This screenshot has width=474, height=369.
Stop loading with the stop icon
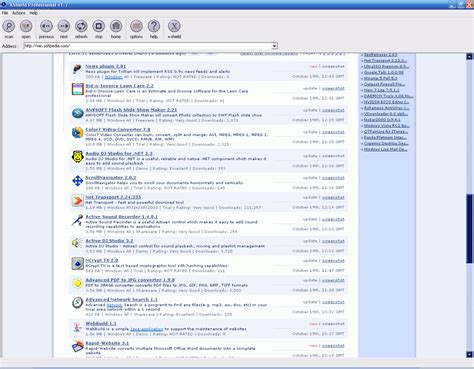coord(98,26)
